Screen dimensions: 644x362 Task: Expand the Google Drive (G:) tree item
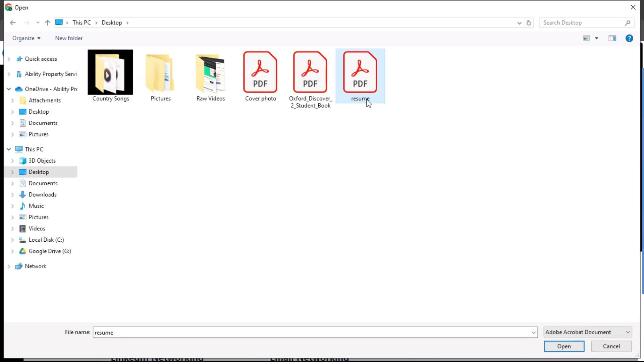click(x=13, y=251)
